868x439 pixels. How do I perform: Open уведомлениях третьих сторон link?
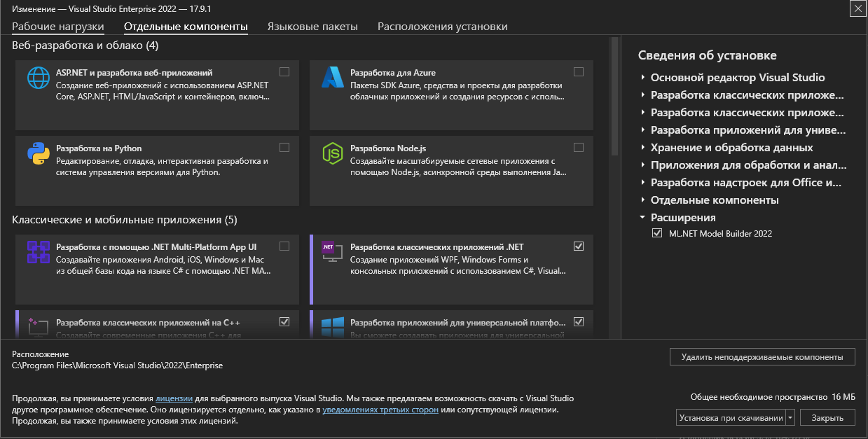coord(380,410)
